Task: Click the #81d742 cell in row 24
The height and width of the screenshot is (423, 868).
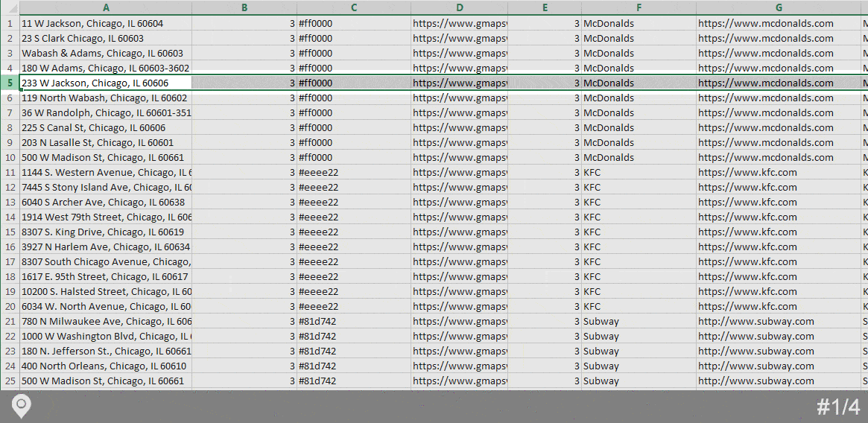Action: click(354, 366)
